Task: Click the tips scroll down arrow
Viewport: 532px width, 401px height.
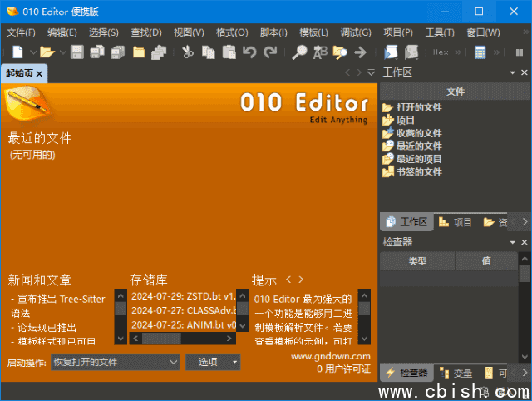Action: pyautogui.click(x=364, y=339)
